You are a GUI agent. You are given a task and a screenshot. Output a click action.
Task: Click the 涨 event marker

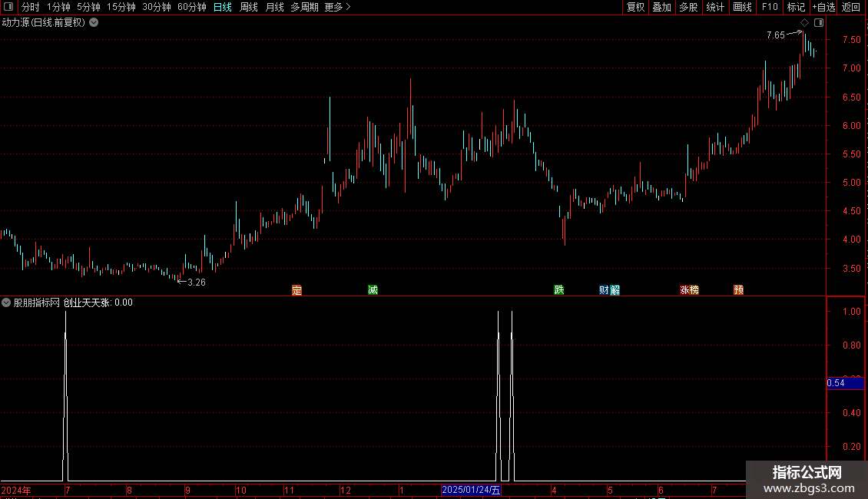(684, 290)
